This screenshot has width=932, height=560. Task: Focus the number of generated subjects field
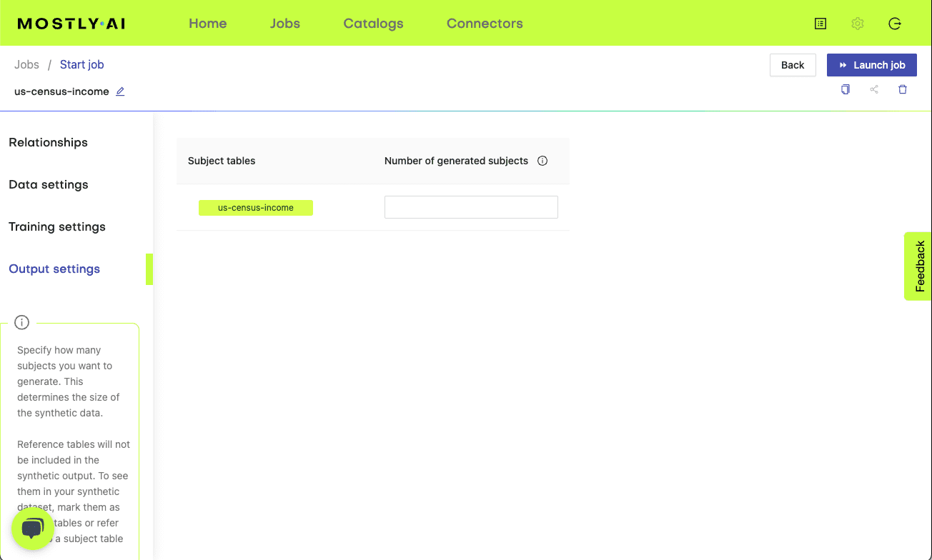[471, 207]
